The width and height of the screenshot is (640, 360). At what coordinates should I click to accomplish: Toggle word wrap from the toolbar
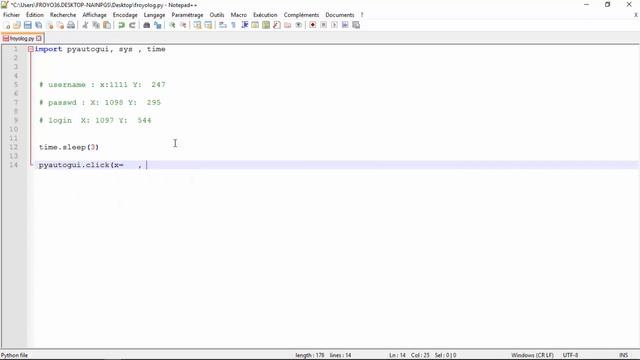point(222,25)
